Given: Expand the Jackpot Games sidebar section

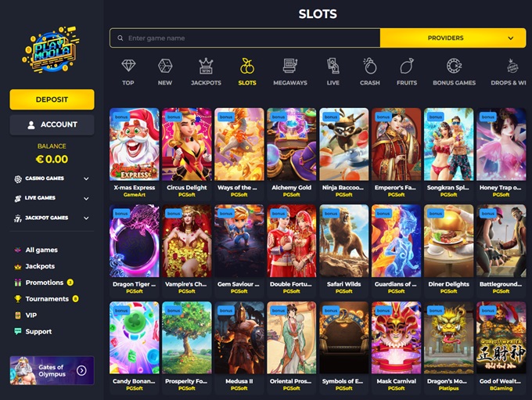Looking at the screenshot, I should pos(52,218).
